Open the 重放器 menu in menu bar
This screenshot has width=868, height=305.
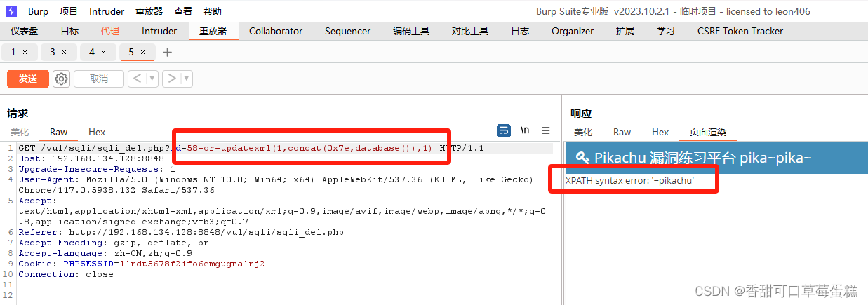coord(149,11)
